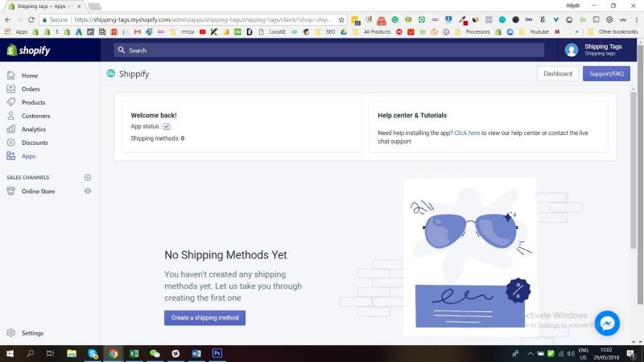Open Home in the Shopify sidebar
644x362 pixels.
[x=30, y=76]
